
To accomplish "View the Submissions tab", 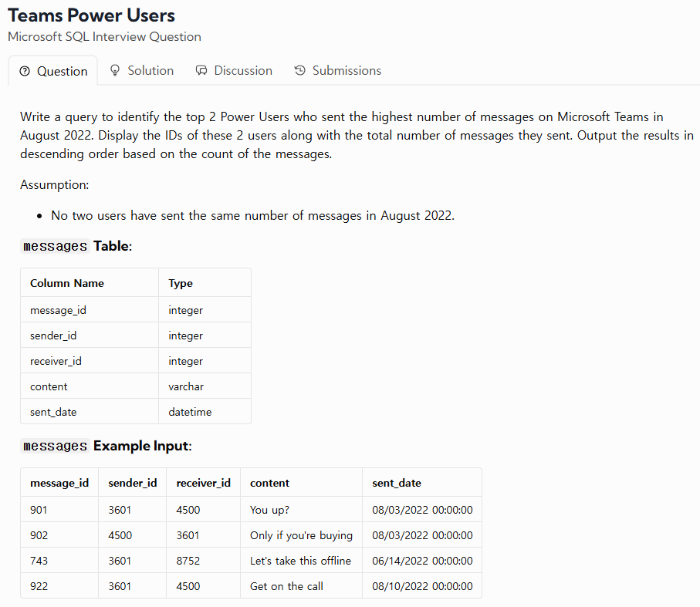I will tap(337, 70).
